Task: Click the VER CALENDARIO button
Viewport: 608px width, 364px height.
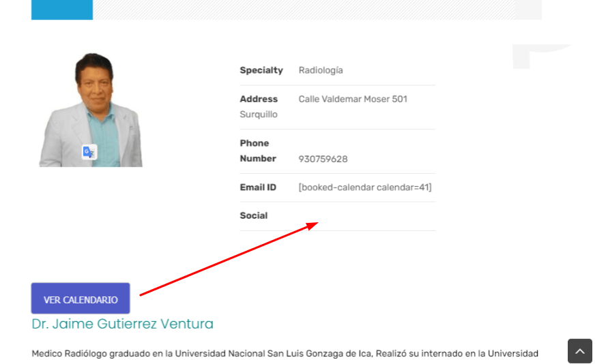Action: click(x=81, y=298)
